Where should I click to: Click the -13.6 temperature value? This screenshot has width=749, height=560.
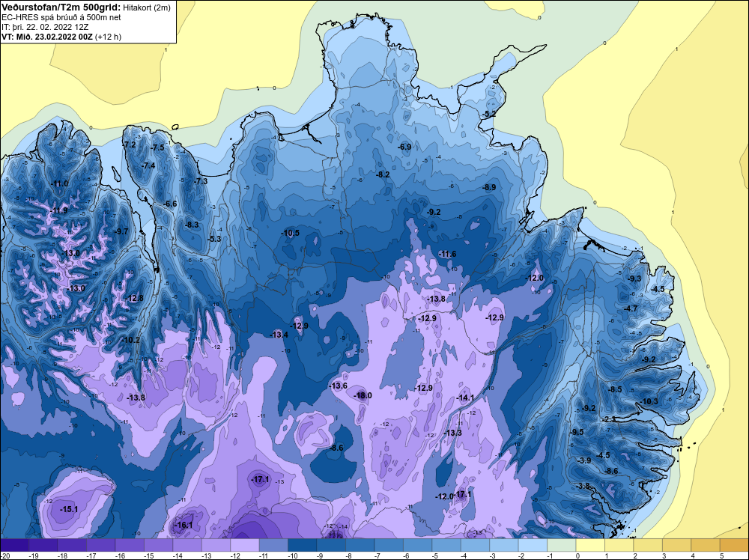[339, 386]
